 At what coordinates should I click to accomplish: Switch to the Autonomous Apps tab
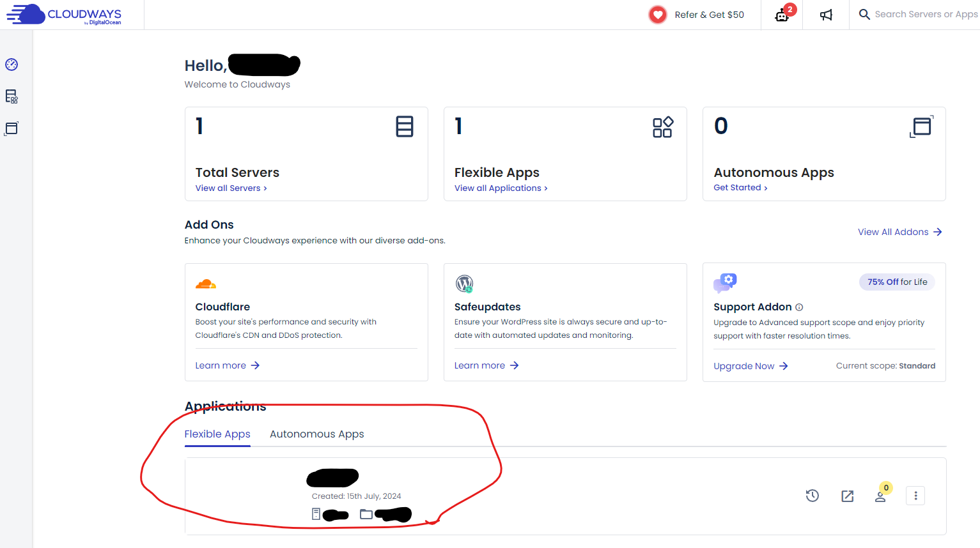pyautogui.click(x=317, y=434)
